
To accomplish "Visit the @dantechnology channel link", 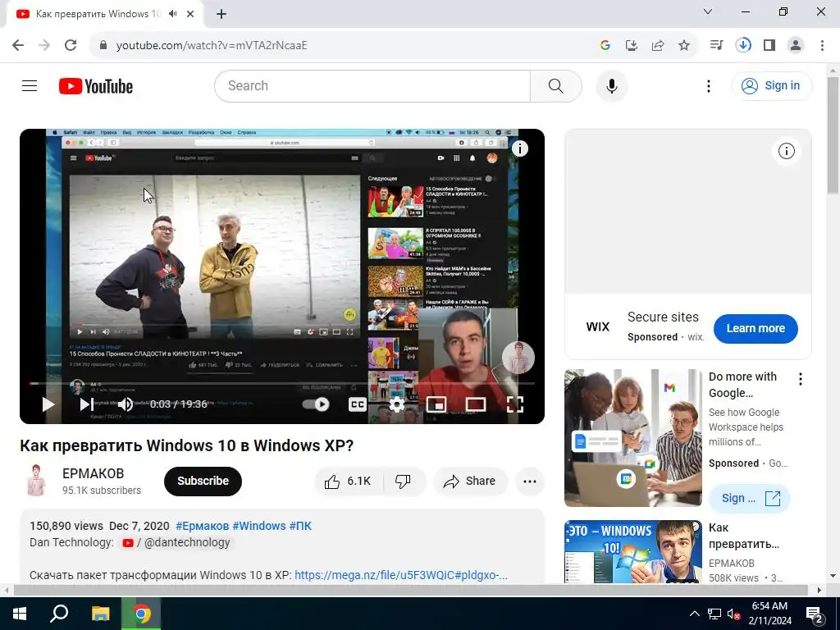I will (x=176, y=543).
